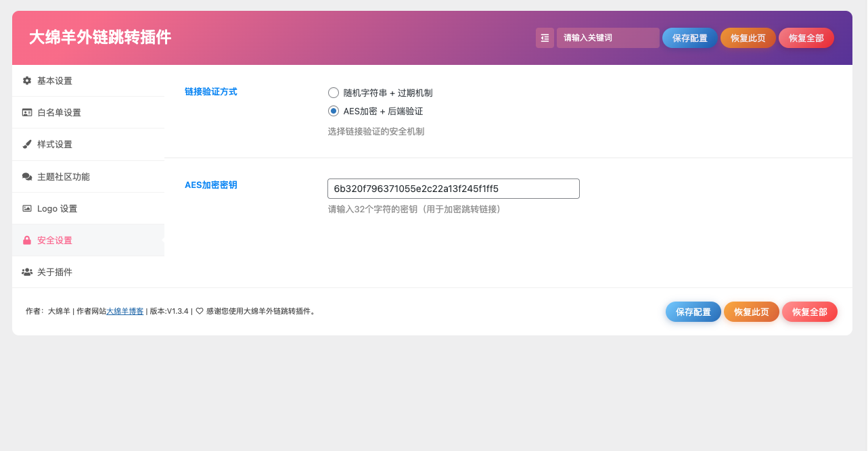Go to the 主题社区功能 tab
Screen dimensions: 868x451
[x=88, y=176]
